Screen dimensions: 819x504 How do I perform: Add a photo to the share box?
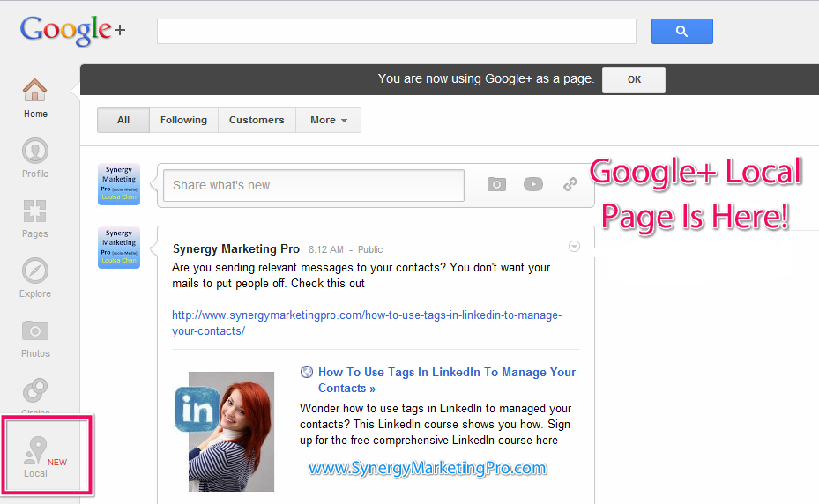496,184
